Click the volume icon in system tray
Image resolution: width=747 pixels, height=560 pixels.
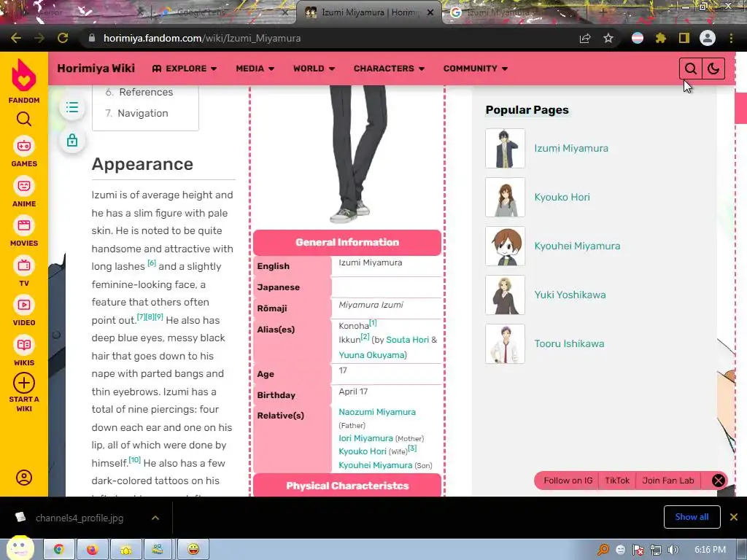[x=673, y=550]
